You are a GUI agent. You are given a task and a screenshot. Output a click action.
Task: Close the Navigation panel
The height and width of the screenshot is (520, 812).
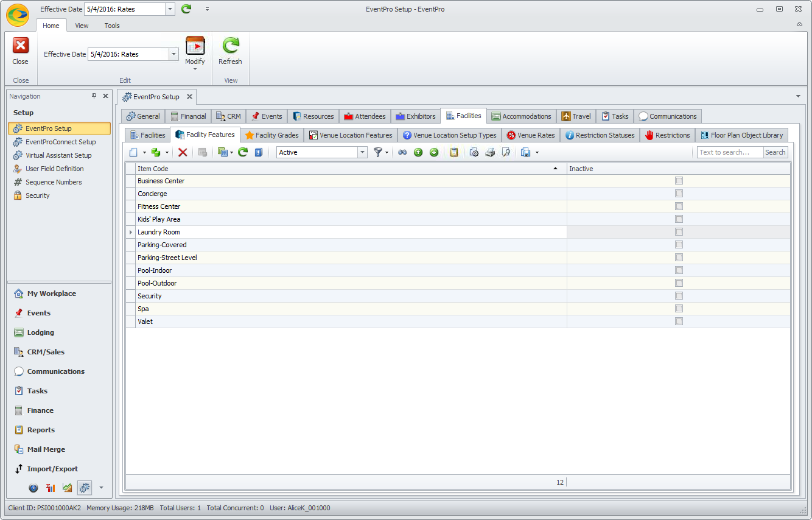(x=105, y=96)
